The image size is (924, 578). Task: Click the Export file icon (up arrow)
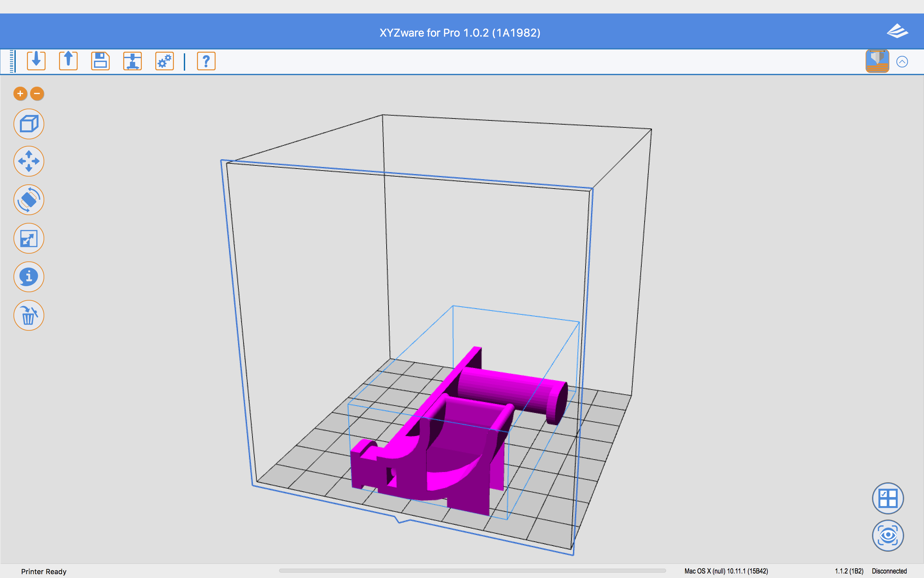coord(68,61)
